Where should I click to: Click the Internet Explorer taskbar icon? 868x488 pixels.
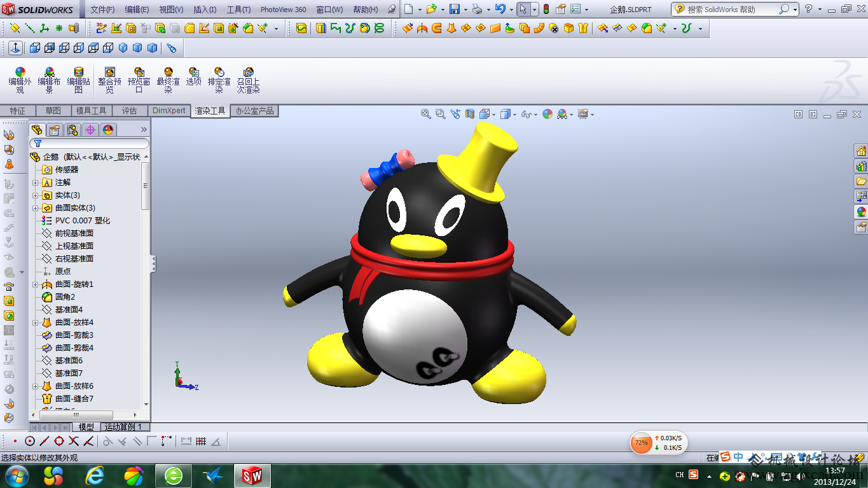pyautogui.click(x=95, y=475)
